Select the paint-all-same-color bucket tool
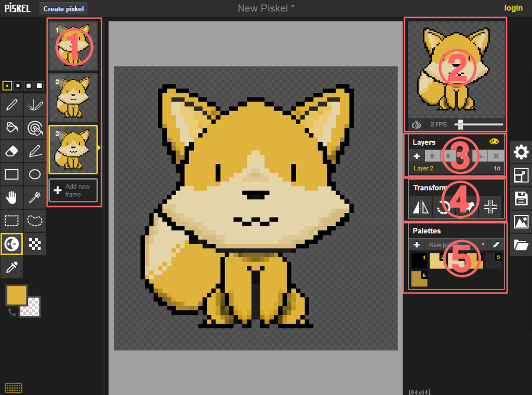The height and width of the screenshot is (395, 532). 35,128
